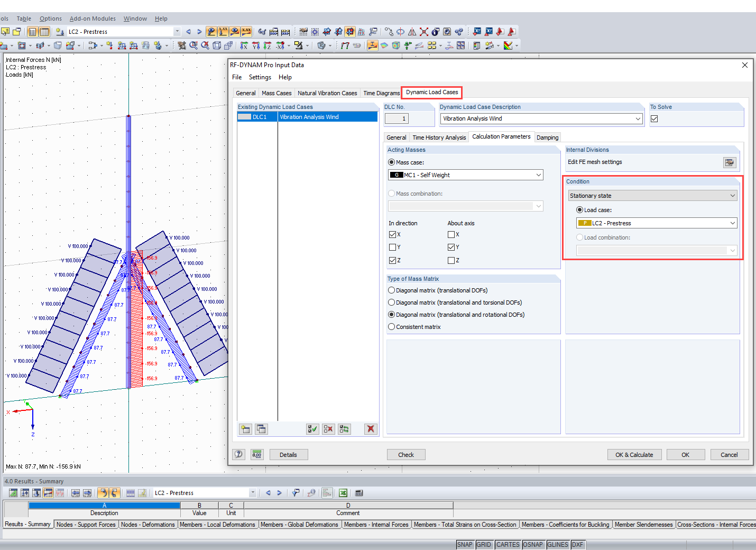The image size is (756, 550).
Task: Open LC2 - Prestress dropdown in top toolbar
Action: pos(177,32)
